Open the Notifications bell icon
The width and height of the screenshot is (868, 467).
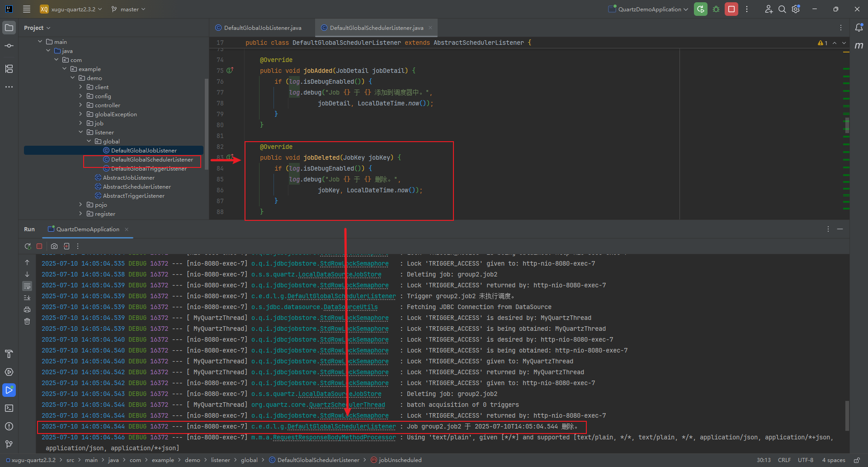tap(859, 28)
